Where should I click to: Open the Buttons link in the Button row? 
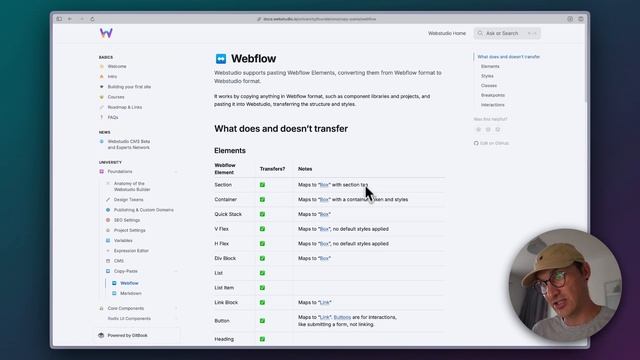pyautogui.click(x=342, y=317)
